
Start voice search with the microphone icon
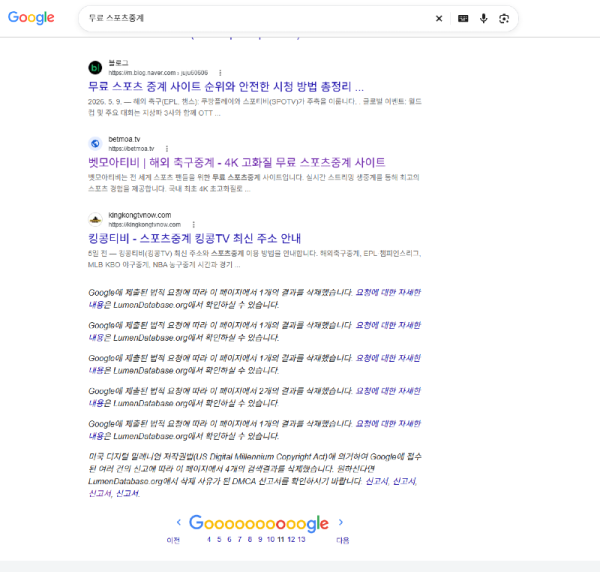[484, 18]
